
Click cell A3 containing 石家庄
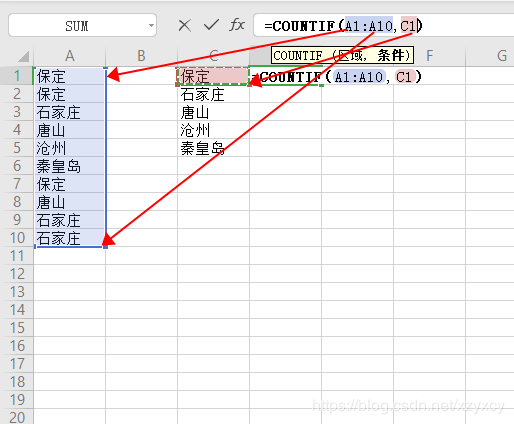tap(70, 112)
